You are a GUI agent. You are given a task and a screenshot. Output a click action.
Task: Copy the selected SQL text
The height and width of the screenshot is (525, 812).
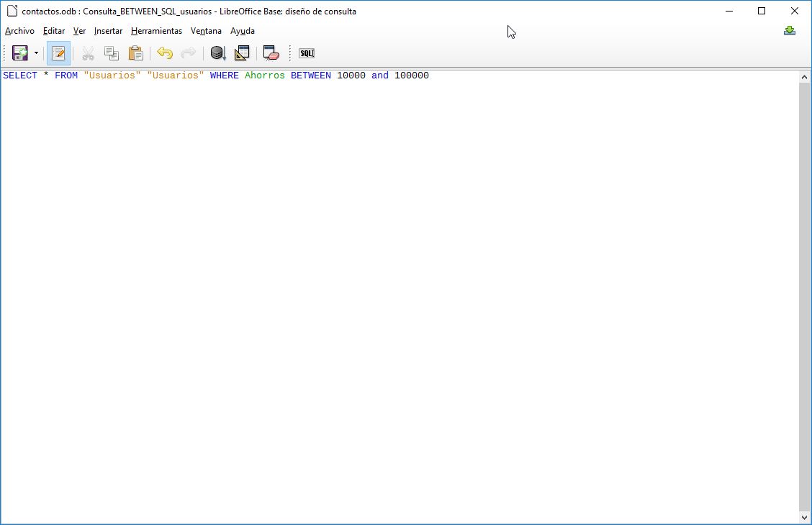click(112, 52)
